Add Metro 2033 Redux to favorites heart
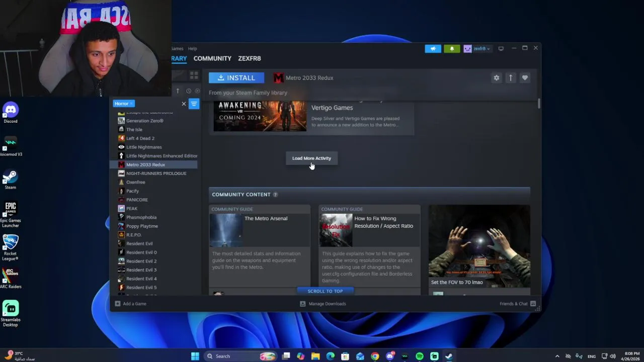This screenshot has height=362, width=644. coord(525,78)
